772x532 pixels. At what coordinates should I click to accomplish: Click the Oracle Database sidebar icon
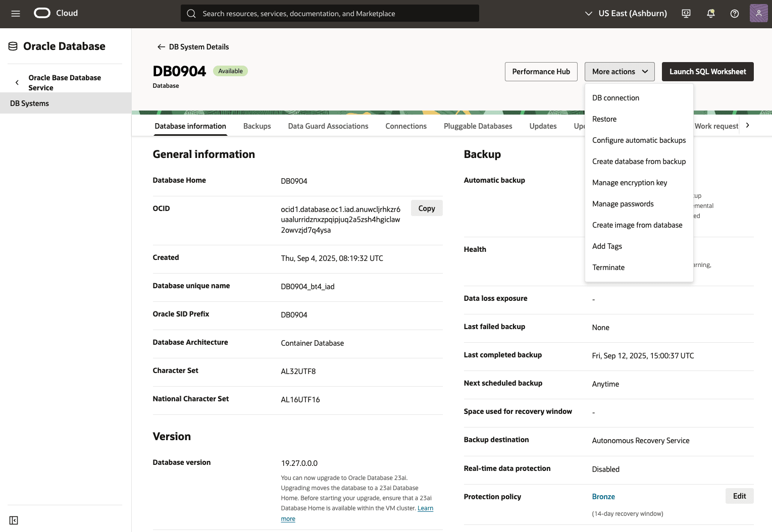[x=12, y=45]
